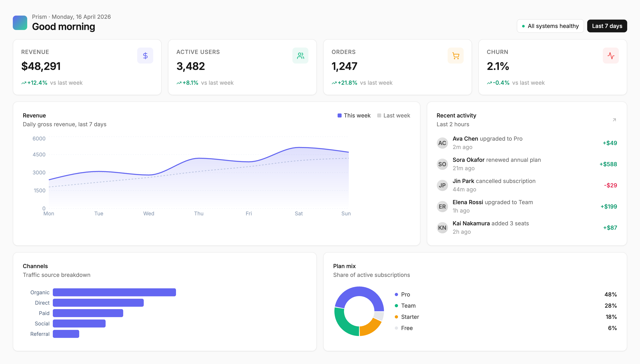Image resolution: width=640 pixels, height=364 pixels.
Task: Click the Revenue dollar sign icon
Action: tap(145, 56)
